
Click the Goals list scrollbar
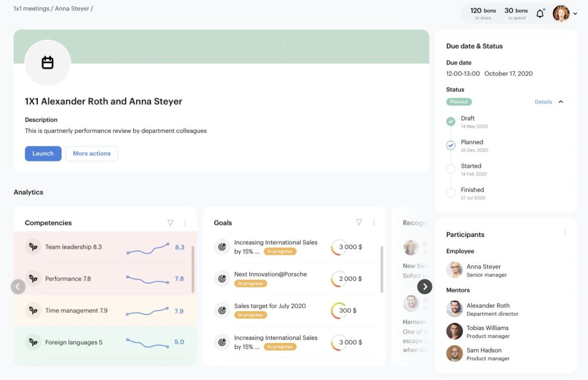click(382, 269)
